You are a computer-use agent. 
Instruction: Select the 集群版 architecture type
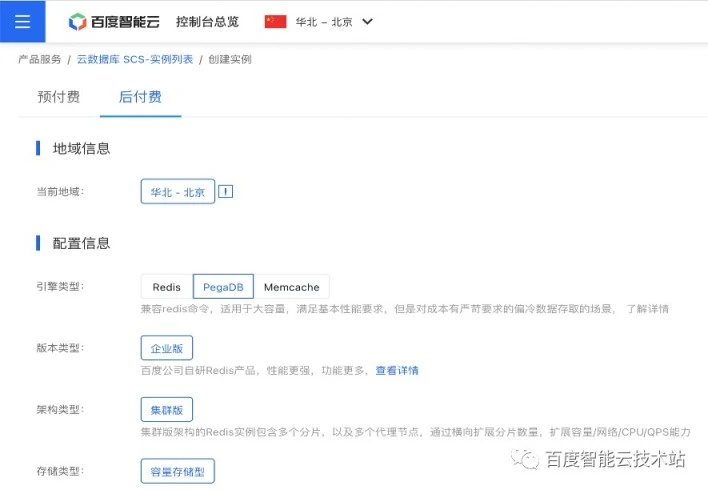click(x=167, y=410)
